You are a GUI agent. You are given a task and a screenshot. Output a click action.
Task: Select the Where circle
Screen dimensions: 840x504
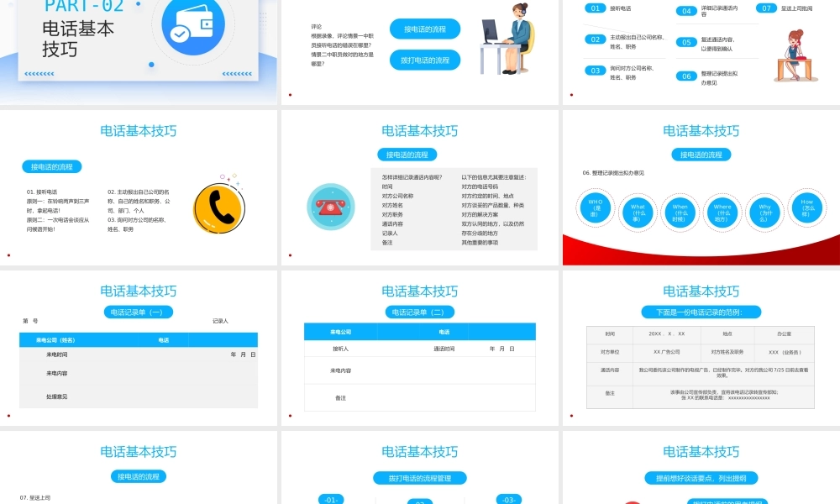(x=722, y=213)
